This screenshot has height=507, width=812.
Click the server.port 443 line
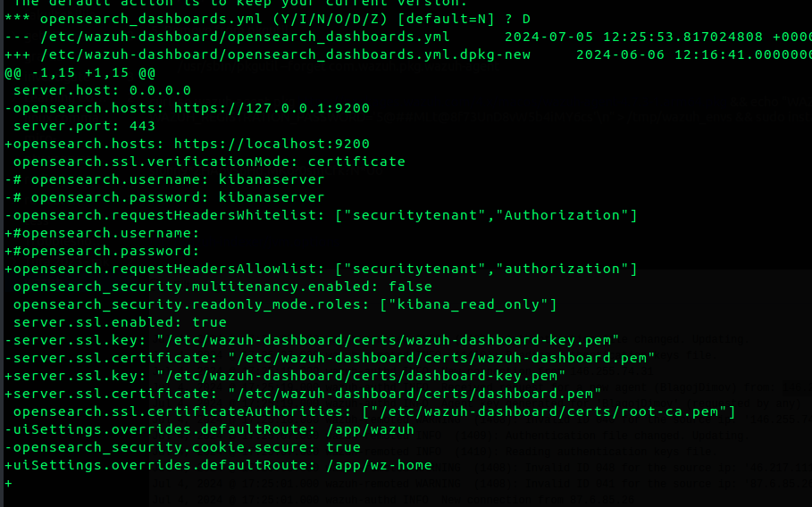pos(84,126)
